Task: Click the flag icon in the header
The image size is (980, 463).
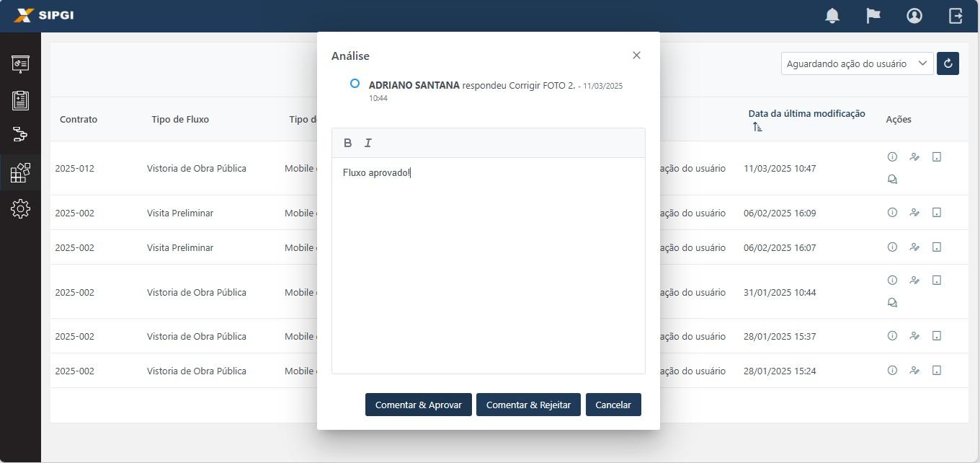Action: click(873, 16)
